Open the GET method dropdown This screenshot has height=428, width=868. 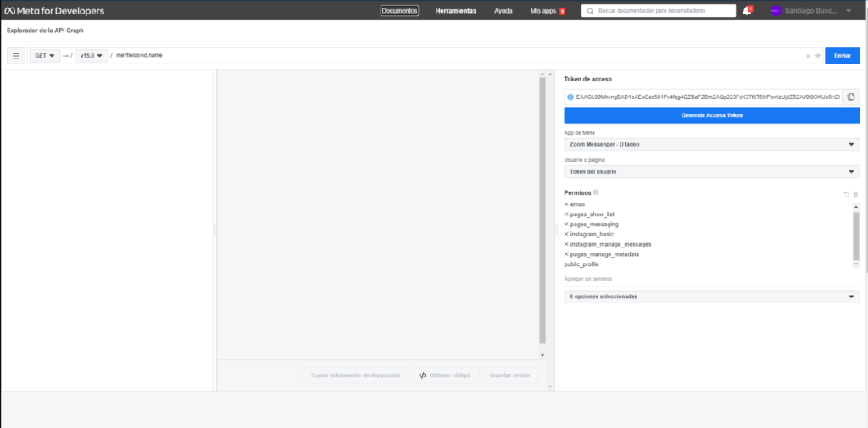[44, 56]
